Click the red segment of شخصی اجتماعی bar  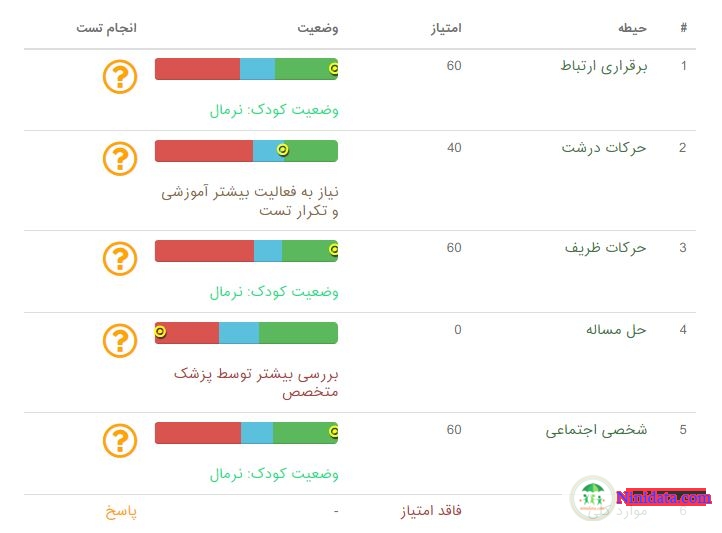pos(198,433)
